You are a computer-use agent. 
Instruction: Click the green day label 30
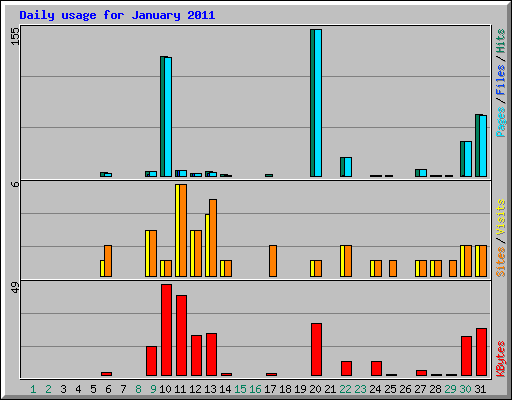[465, 389]
